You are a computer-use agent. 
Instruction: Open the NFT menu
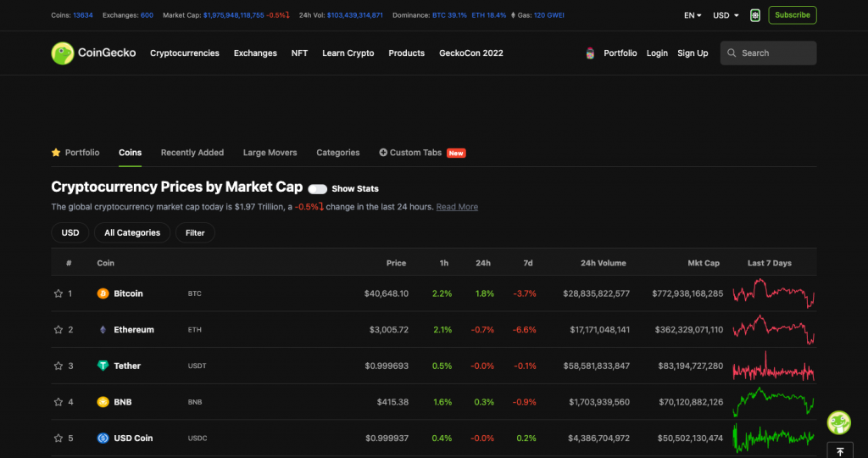coord(299,53)
